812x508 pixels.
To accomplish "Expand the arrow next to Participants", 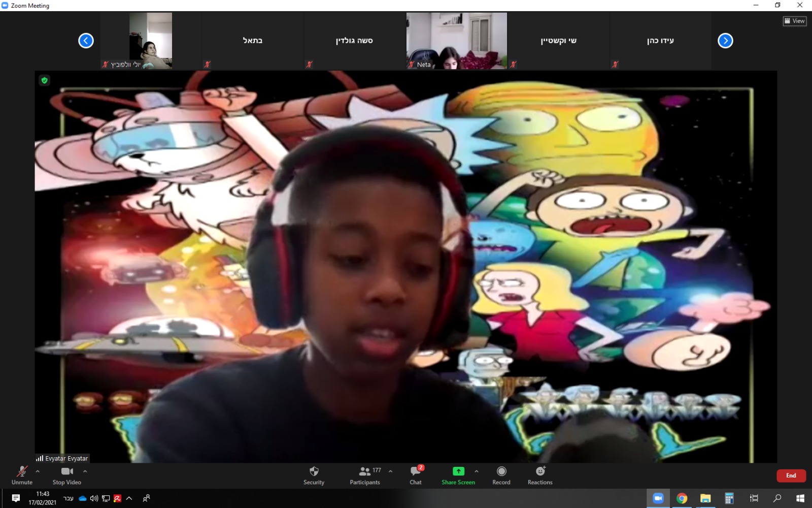I will pos(390,471).
